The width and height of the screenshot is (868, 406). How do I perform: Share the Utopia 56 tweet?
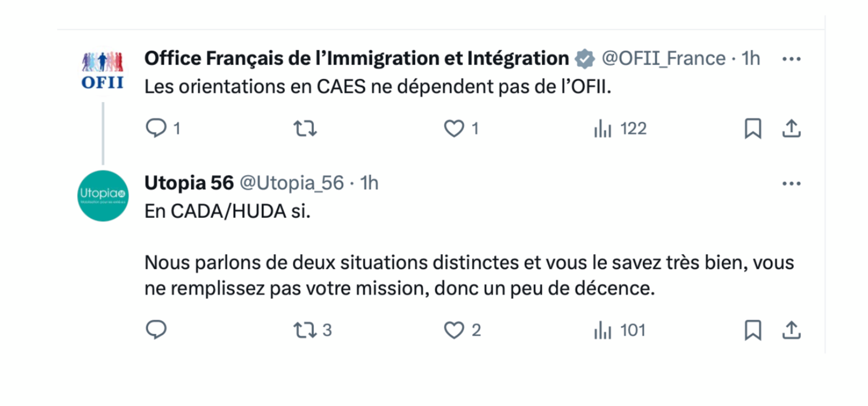pos(791,330)
